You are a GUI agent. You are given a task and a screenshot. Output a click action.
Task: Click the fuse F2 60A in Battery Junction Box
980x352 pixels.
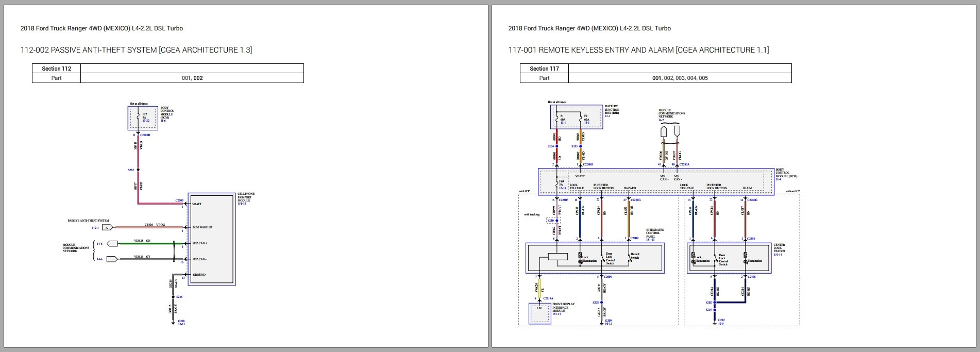tap(581, 119)
